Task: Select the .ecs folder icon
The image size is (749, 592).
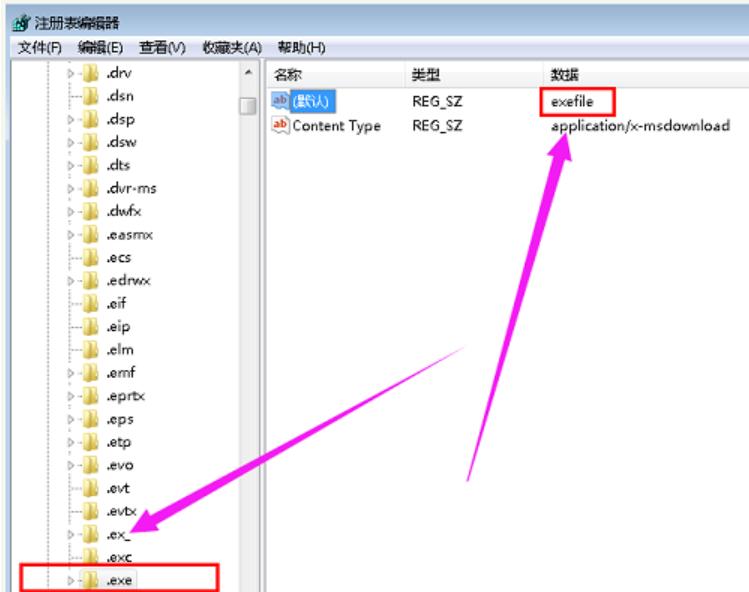Action: [x=91, y=257]
